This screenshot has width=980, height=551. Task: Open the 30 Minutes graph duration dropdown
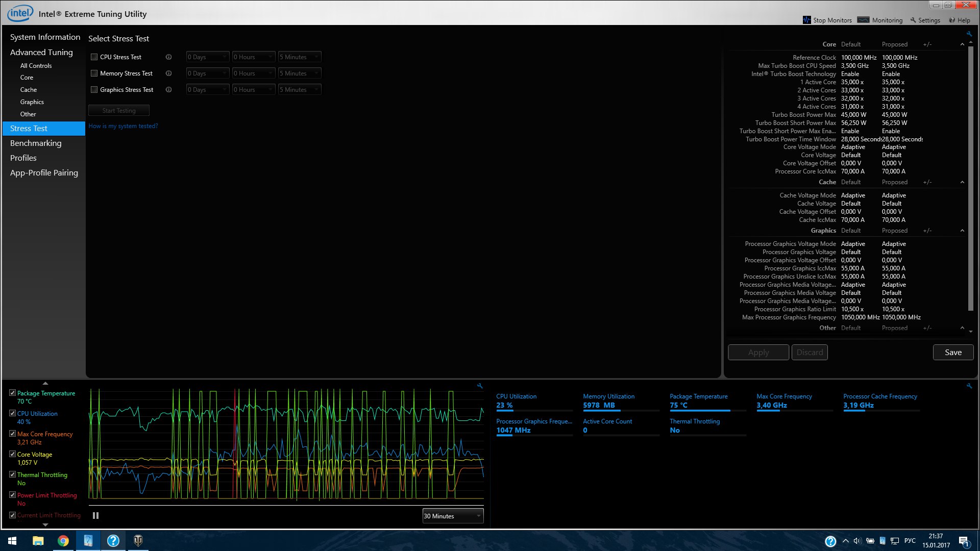453,516
